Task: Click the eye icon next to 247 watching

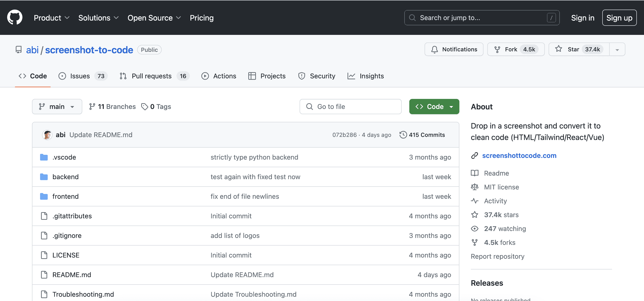Action: [474, 229]
